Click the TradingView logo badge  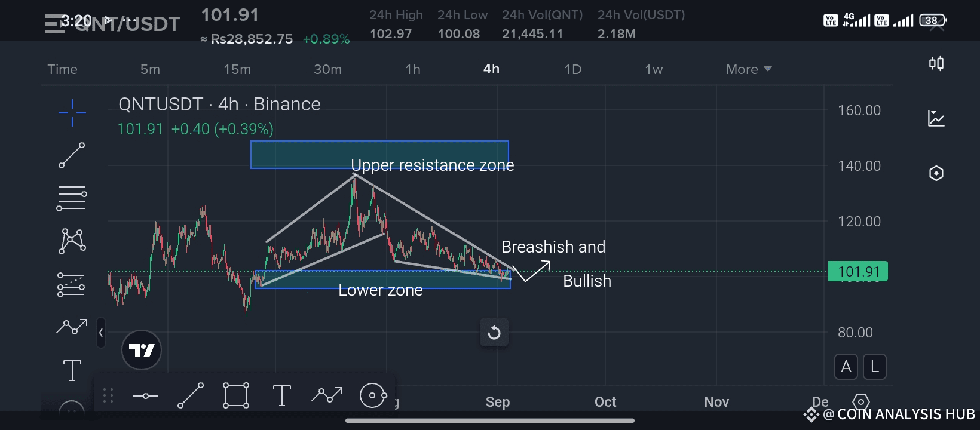tap(142, 350)
